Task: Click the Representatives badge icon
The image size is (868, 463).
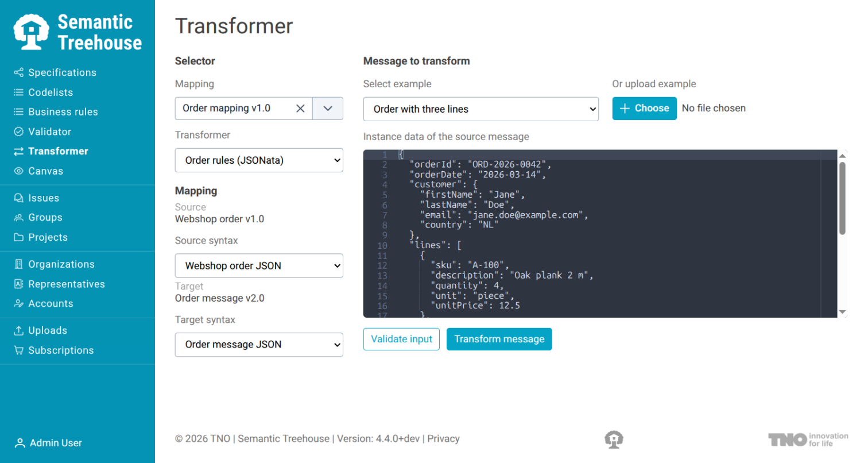Action: (x=19, y=284)
